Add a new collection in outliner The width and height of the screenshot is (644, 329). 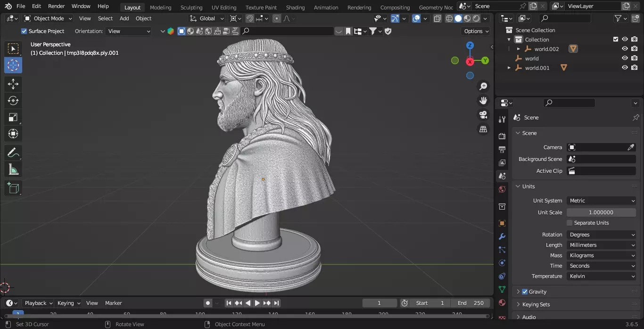point(635,18)
